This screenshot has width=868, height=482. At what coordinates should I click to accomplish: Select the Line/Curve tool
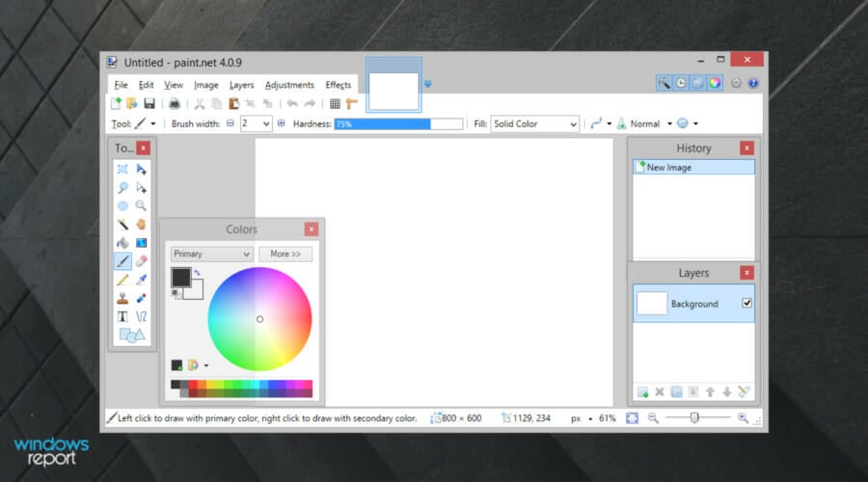[141, 316]
